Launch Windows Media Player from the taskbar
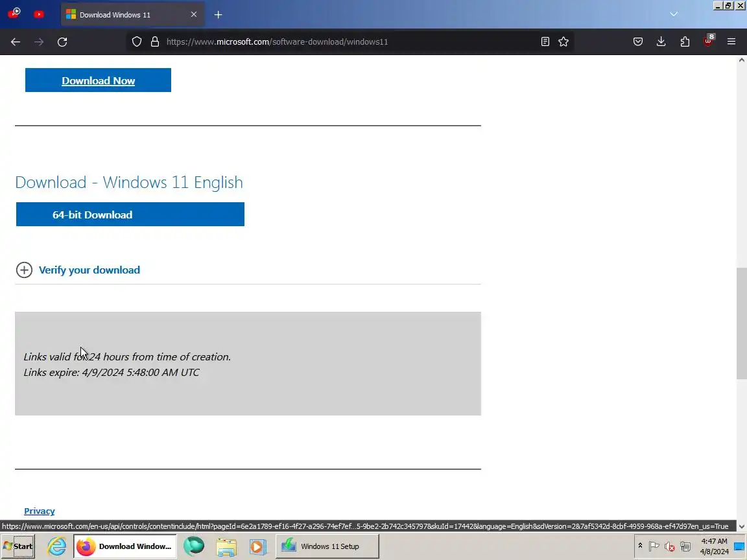This screenshot has height=560, width=747. pos(257,546)
